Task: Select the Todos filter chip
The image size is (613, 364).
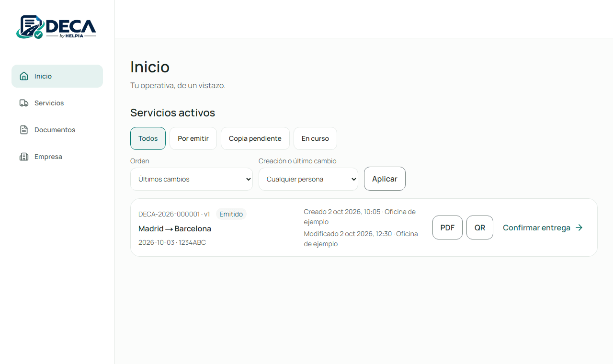Action: (148, 138)
